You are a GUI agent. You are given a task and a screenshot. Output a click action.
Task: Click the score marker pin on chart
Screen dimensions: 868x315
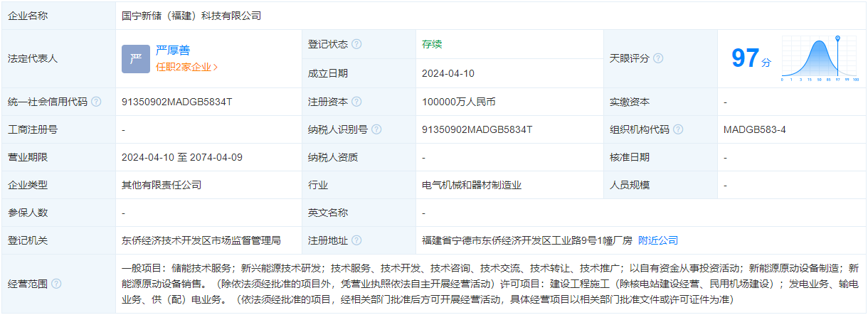837,38
